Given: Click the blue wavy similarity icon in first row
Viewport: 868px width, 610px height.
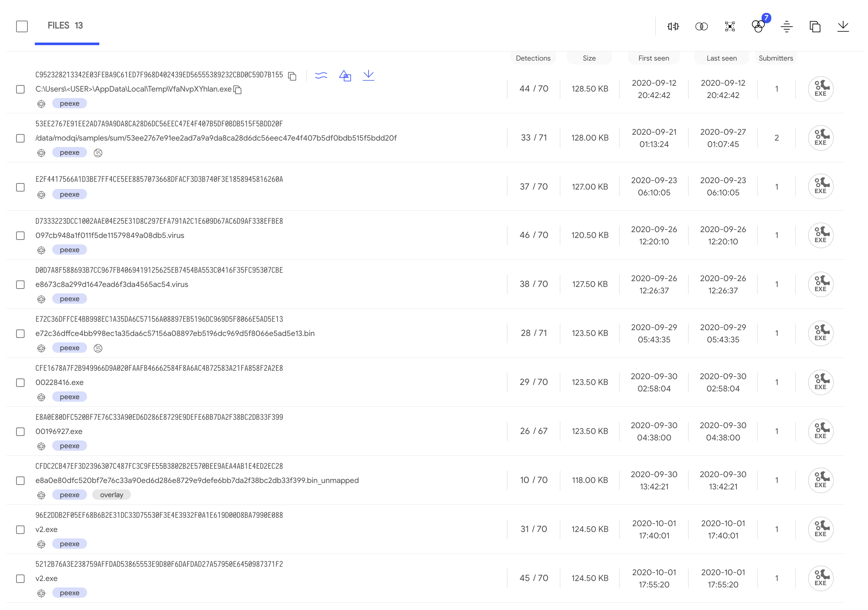Looking at the screenshot, I should click(321, 75).
